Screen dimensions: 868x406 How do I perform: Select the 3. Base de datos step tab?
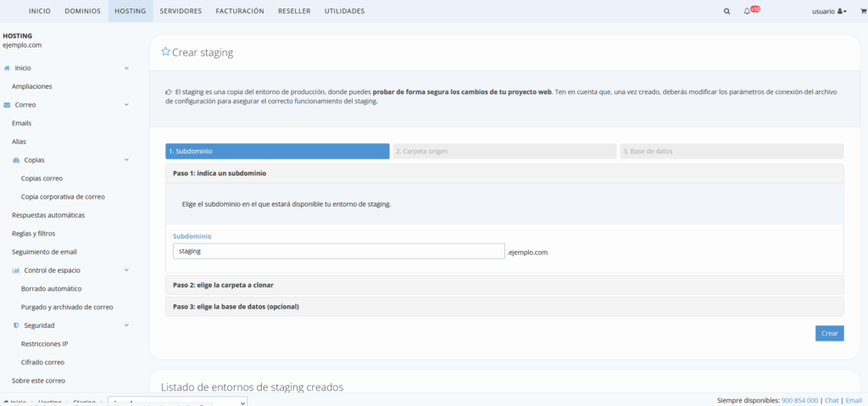(x=732, y=151)
